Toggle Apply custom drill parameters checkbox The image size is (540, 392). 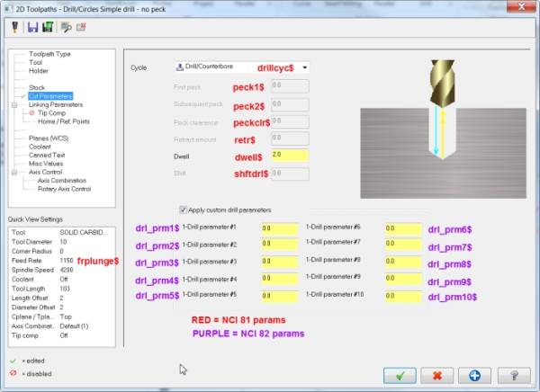click(x=184, y=209)
